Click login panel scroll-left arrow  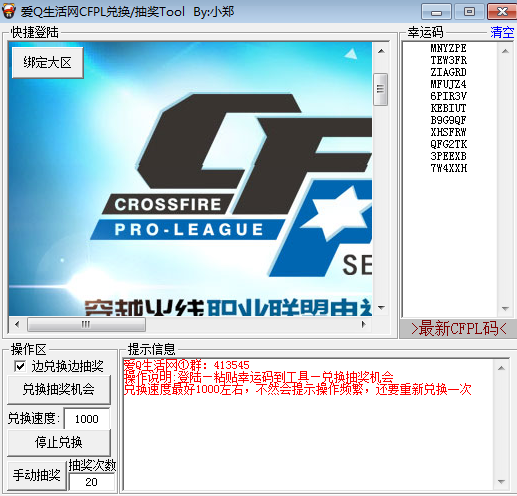[17, 324]
